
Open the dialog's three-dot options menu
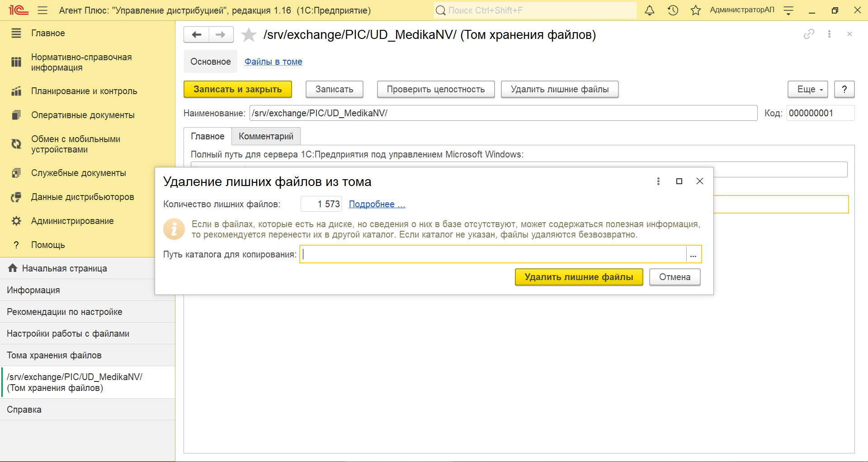658,181
